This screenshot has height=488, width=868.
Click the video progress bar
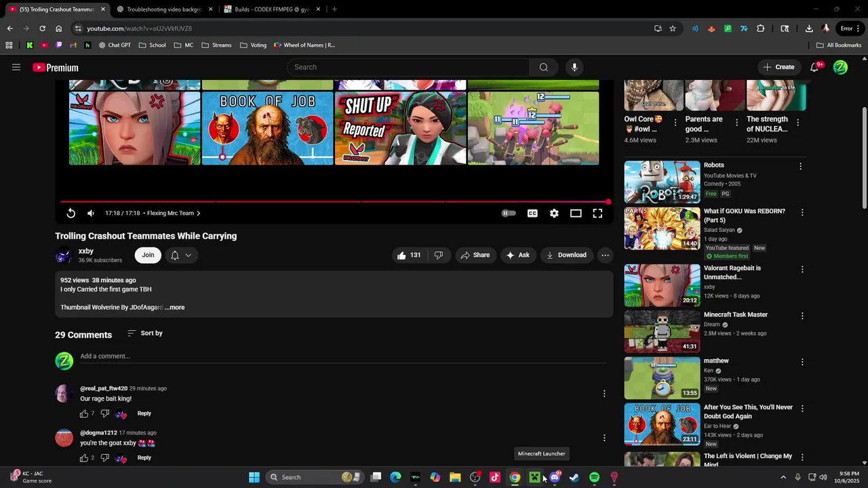[x=334, y=201]
